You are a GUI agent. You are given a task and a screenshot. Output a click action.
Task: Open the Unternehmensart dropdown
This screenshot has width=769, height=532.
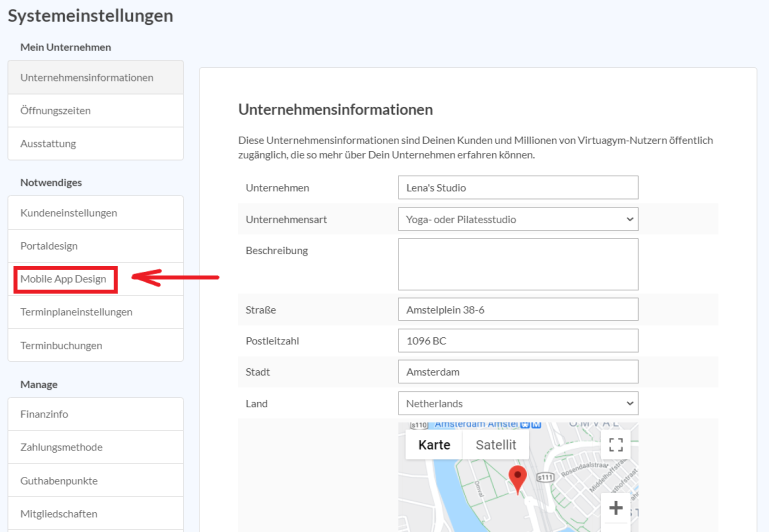[517, 219]
